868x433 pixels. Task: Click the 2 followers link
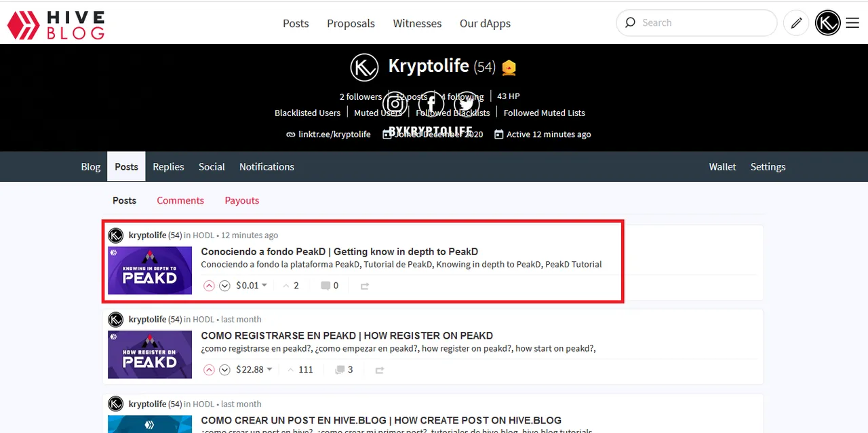point(361,96)
